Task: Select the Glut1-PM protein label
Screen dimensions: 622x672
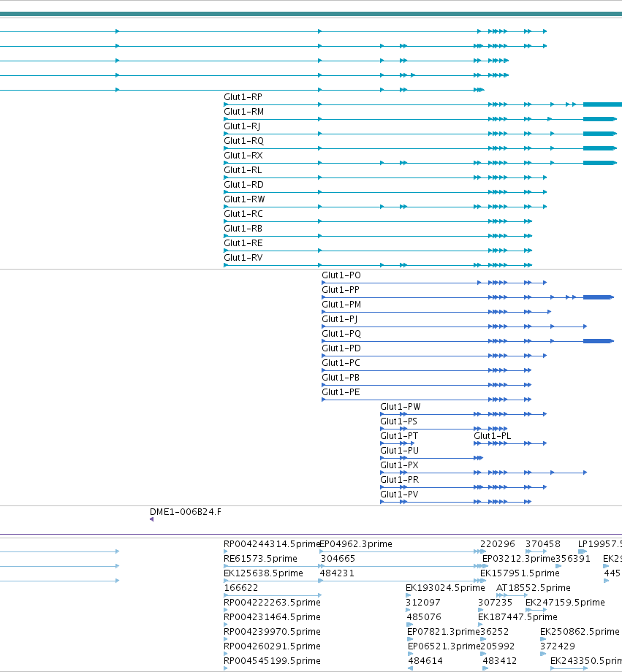Action: pyautogui.click(x=341, y=305)
